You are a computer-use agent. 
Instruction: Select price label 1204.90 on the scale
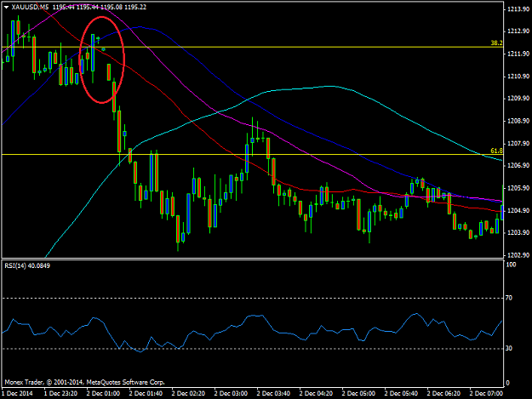pyautogui.click(x=518, y=210)
